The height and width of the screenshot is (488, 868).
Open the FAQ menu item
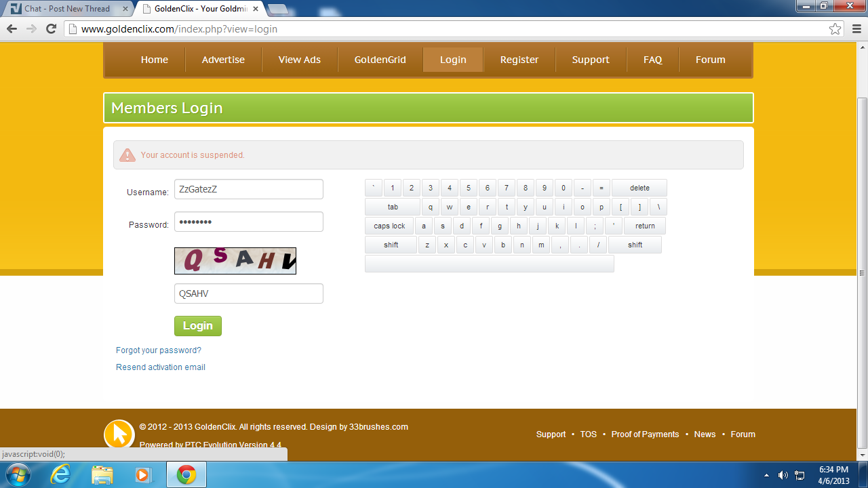pos(653,60)
